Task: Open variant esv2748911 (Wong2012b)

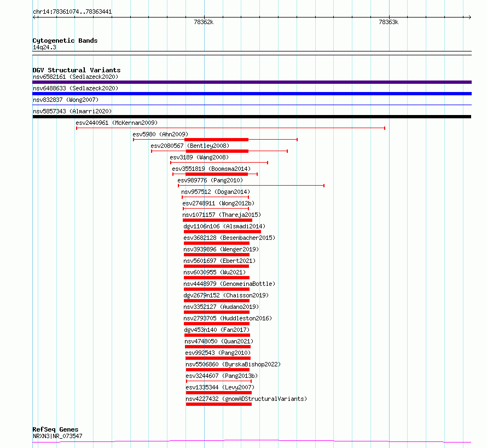Action: pos(218,203)
